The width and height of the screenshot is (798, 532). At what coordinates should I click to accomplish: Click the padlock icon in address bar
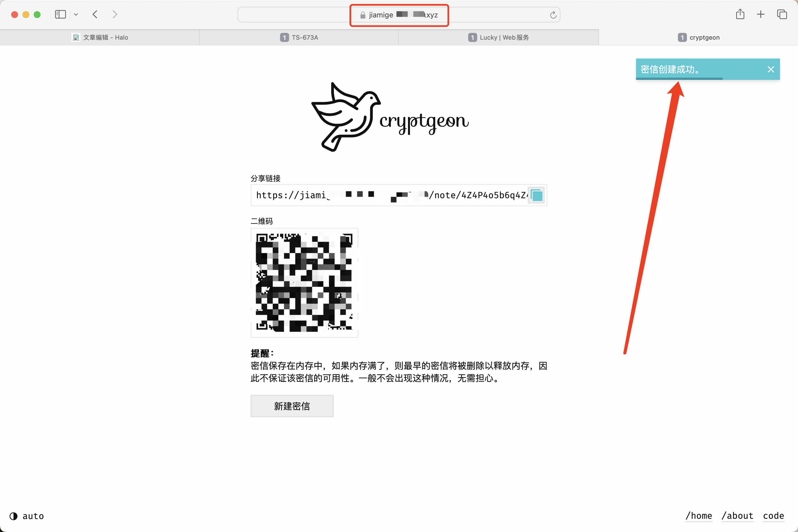click(363, 15)
